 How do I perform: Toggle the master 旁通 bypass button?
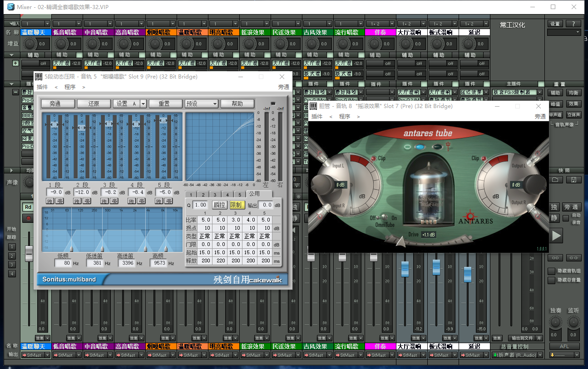(571, 207)
